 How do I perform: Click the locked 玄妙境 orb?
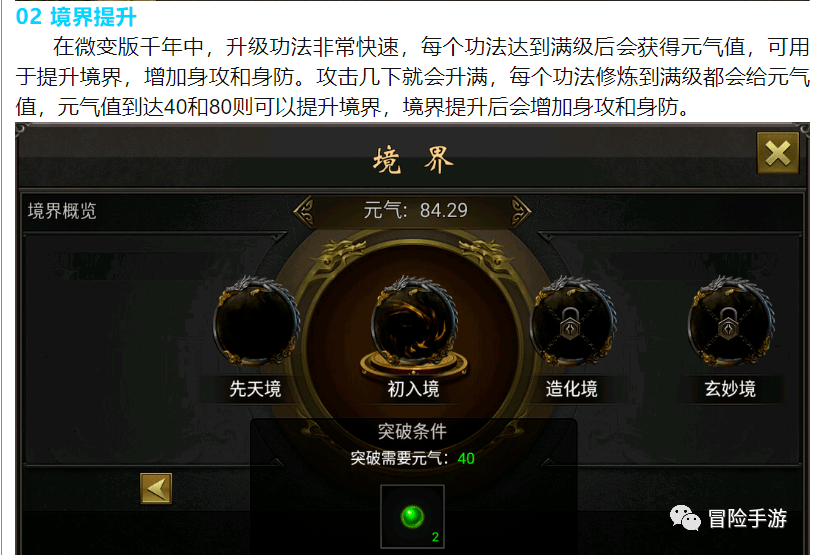(x=730, y=322)
